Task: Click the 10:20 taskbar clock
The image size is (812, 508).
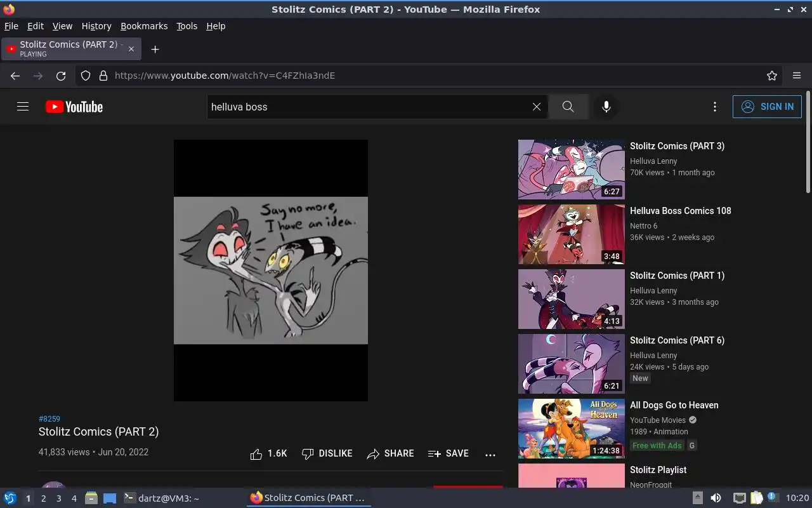Action: pos(797,498)
